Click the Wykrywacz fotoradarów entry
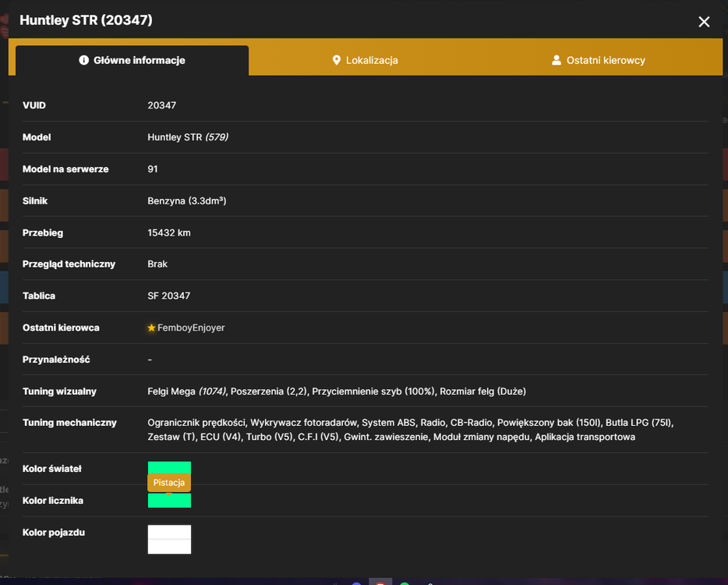Screen dimensions: 728x585 tap(304, 423)
